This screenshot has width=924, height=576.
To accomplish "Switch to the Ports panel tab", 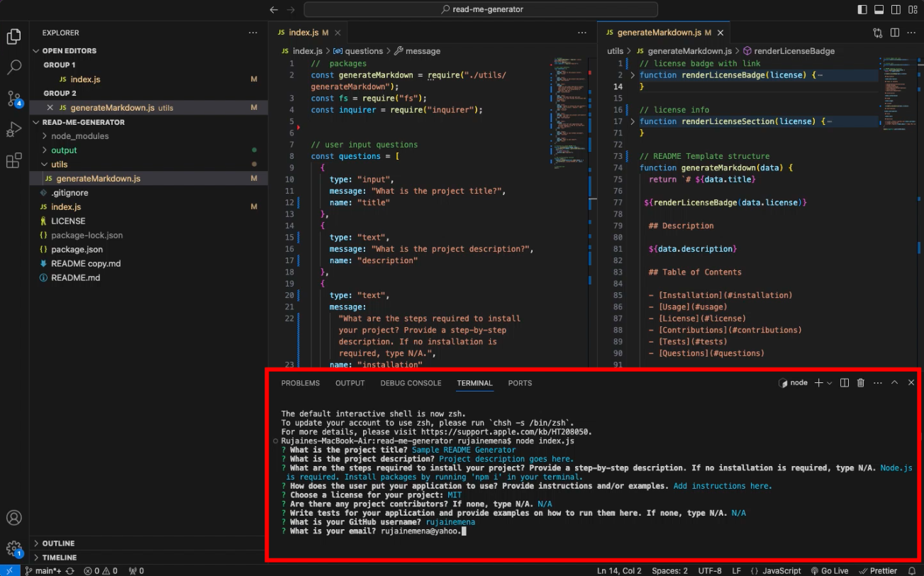I will (x=520, y=383).
